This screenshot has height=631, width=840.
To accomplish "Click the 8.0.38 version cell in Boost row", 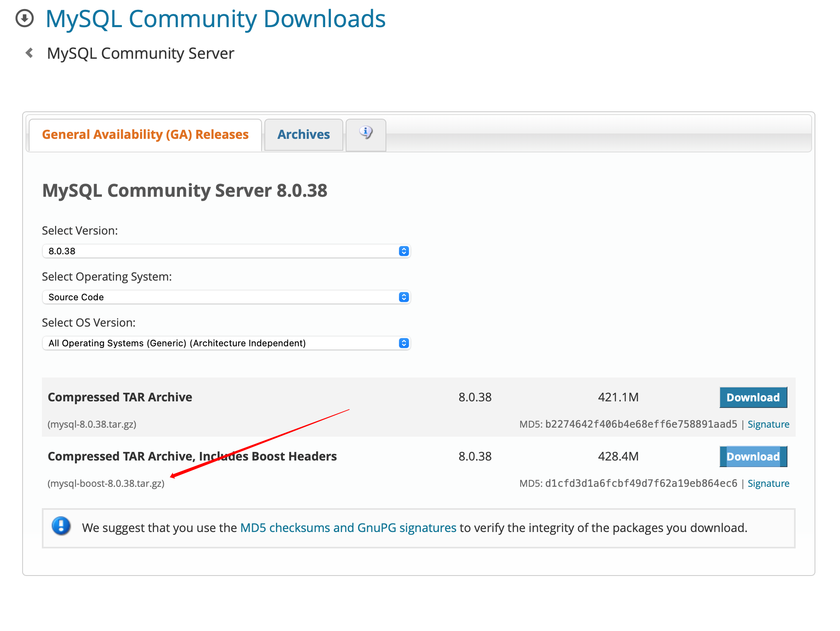I will (x=475, y=456).
